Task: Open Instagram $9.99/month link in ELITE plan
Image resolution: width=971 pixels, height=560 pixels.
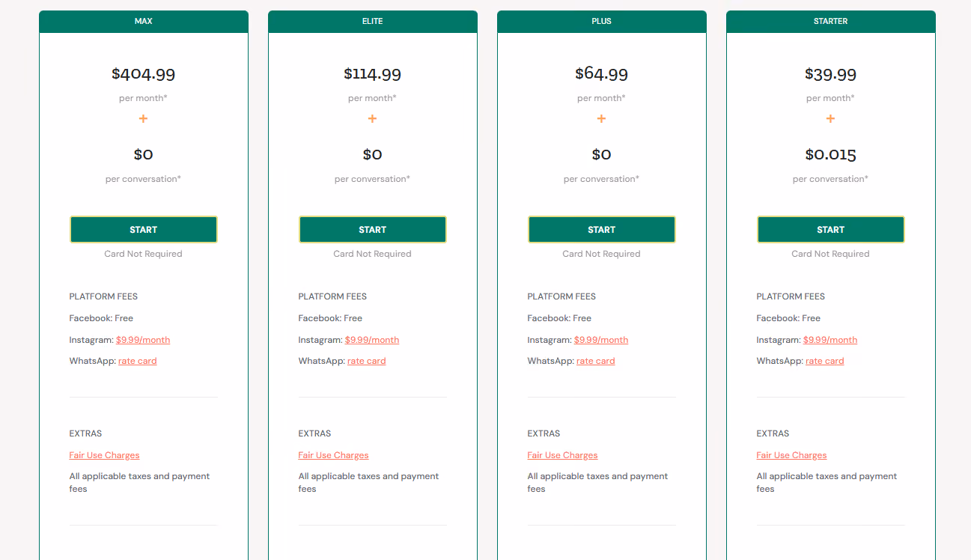Action: click(372, 340)
